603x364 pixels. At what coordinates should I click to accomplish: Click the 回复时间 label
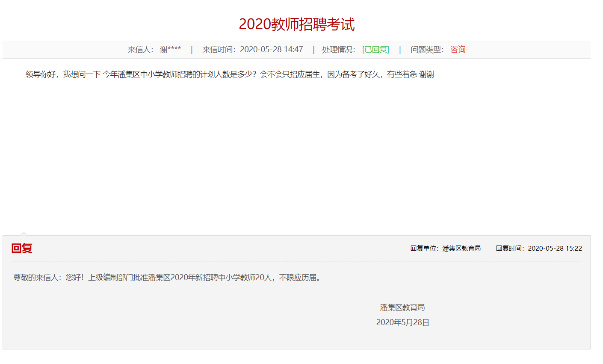pos(511,249)
